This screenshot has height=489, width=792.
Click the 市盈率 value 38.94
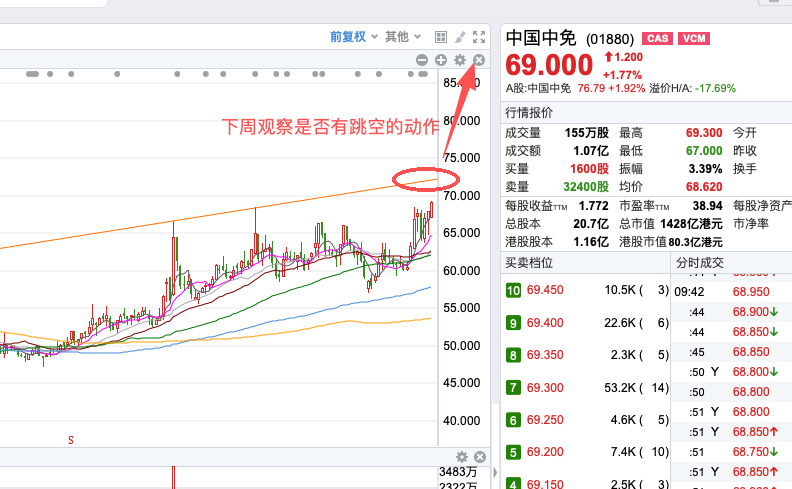[708, 206]
